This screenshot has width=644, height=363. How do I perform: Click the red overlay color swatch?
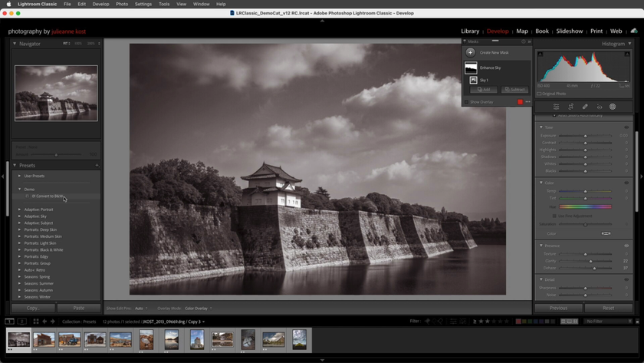(x=520, y=101)
